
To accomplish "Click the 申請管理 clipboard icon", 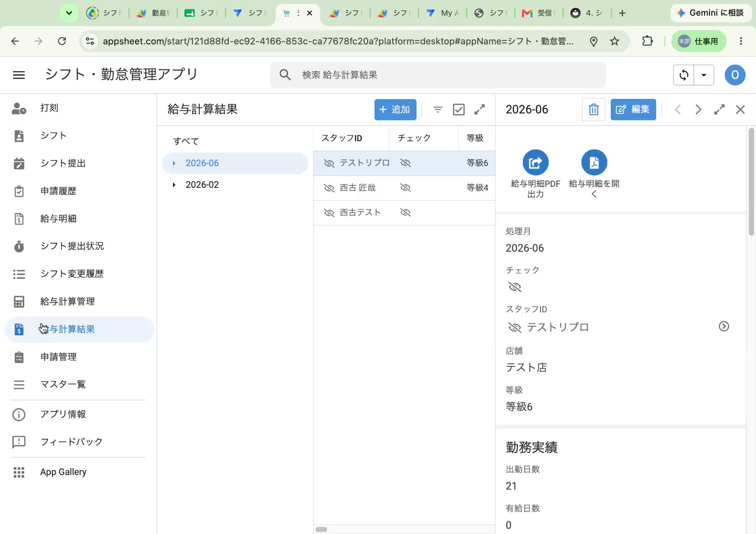I will pyautogui.click(x=19, y=357).
